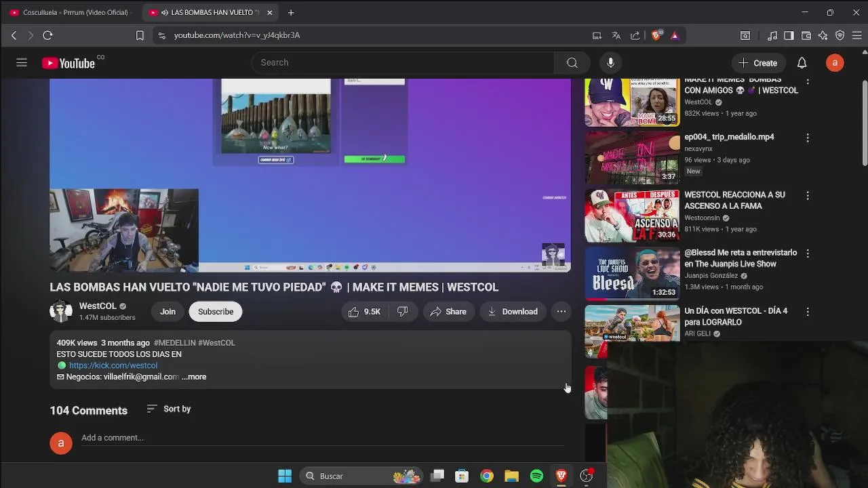Open the Brave playlist music note

(x=772, y=35)
